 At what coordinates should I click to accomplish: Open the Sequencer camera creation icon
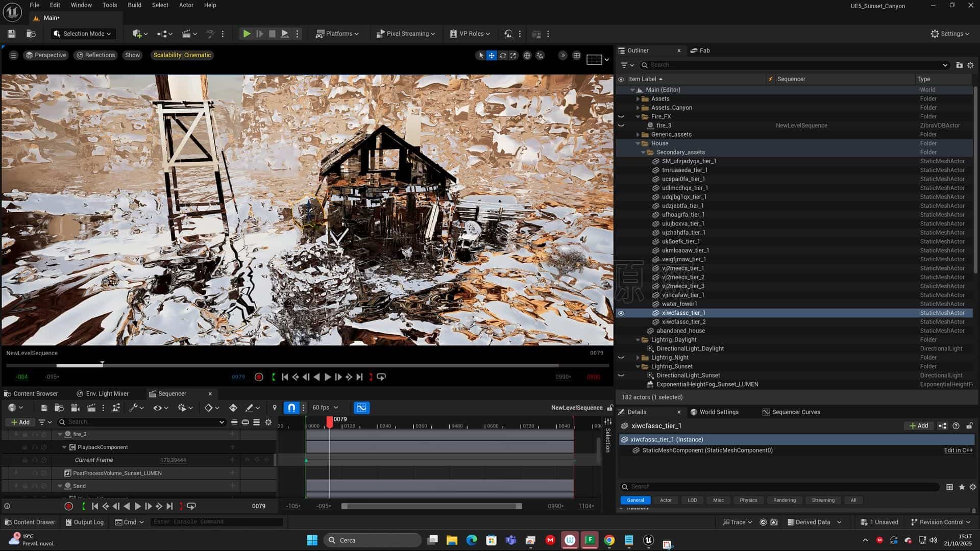(76, 407)
